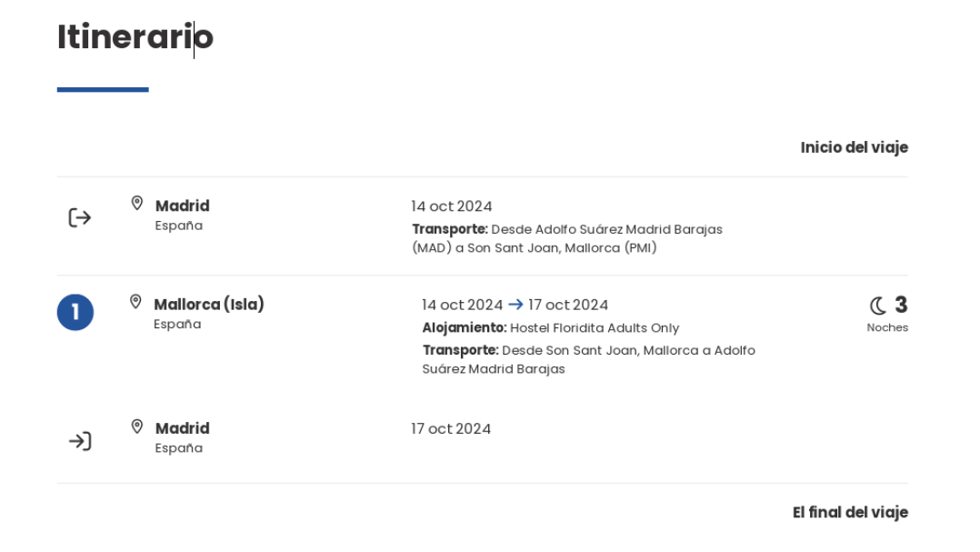The height and width of the screenshot is (552, 980).
Task: Click the moon icon for nights
Action: click(877, 306)
